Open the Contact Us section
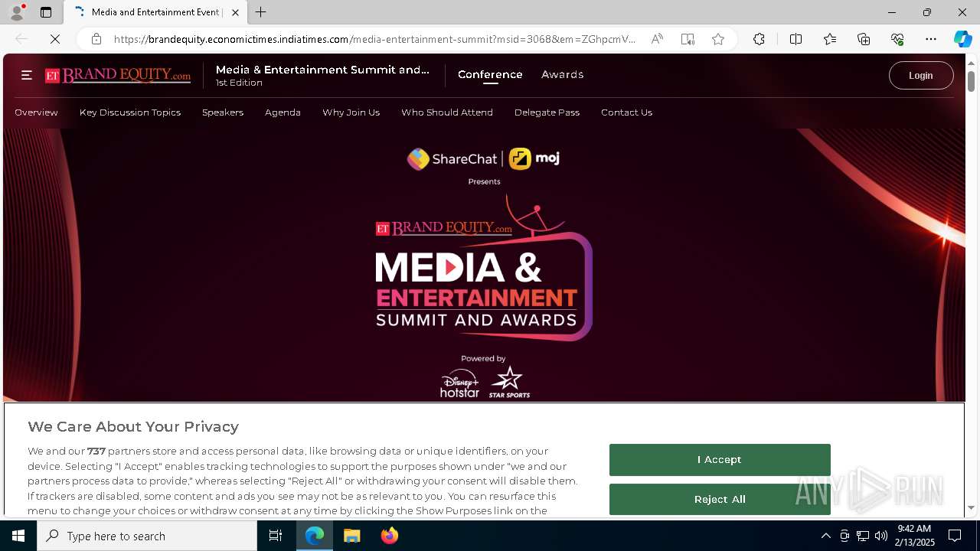The height and width of the screenshot is (551, 980). 626,112
